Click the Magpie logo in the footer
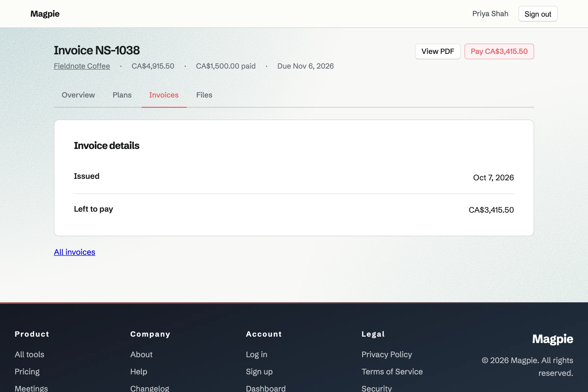This screenshot has width=588, height=392. pos(552,339)
